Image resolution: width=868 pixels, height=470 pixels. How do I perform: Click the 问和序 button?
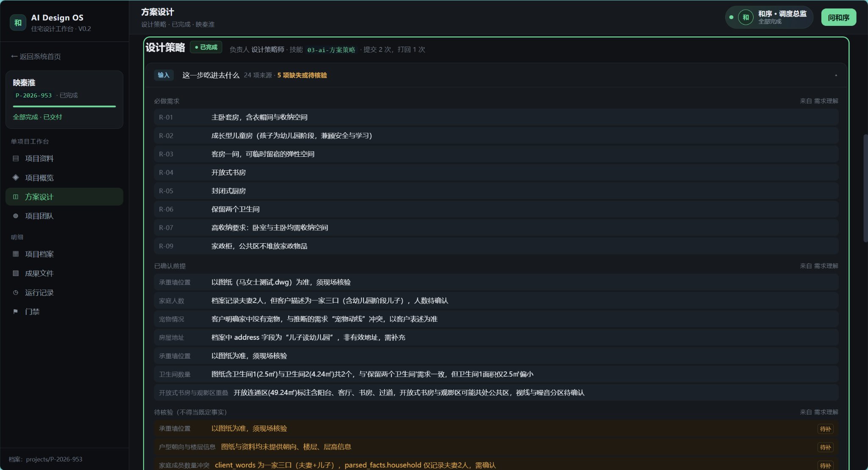(x=838, y=17)
